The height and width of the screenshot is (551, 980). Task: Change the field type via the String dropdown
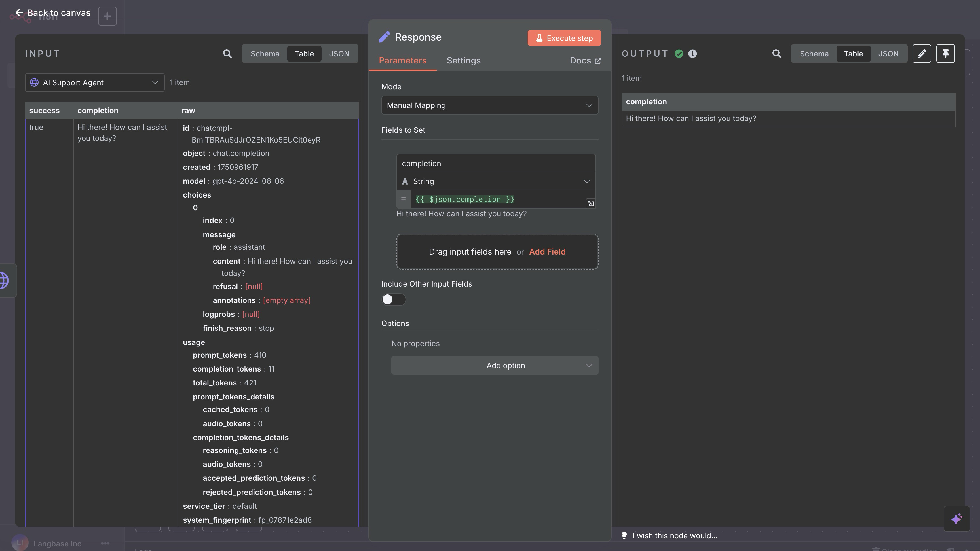pos(496,181)
